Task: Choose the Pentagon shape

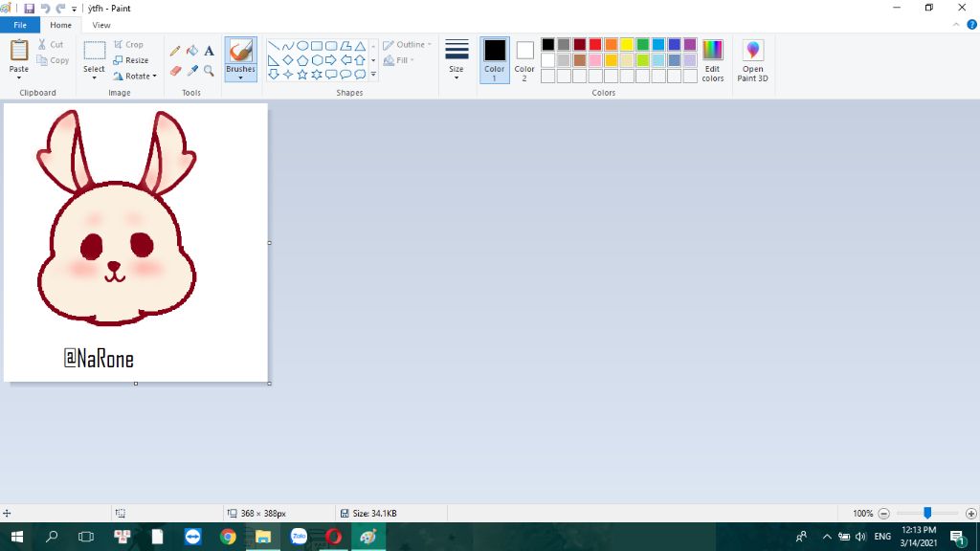Action: pyautogui.click(x=302, y=60)
